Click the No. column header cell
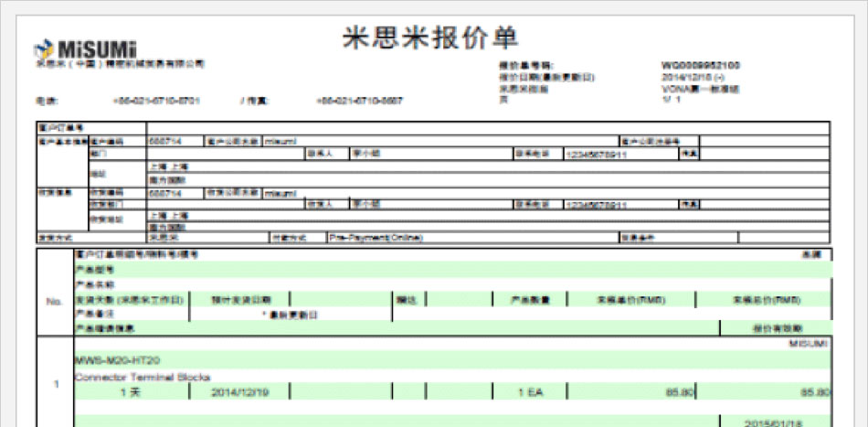Image resolution: width=868 pixels, height=427 pixels. [x=54, y=299]
